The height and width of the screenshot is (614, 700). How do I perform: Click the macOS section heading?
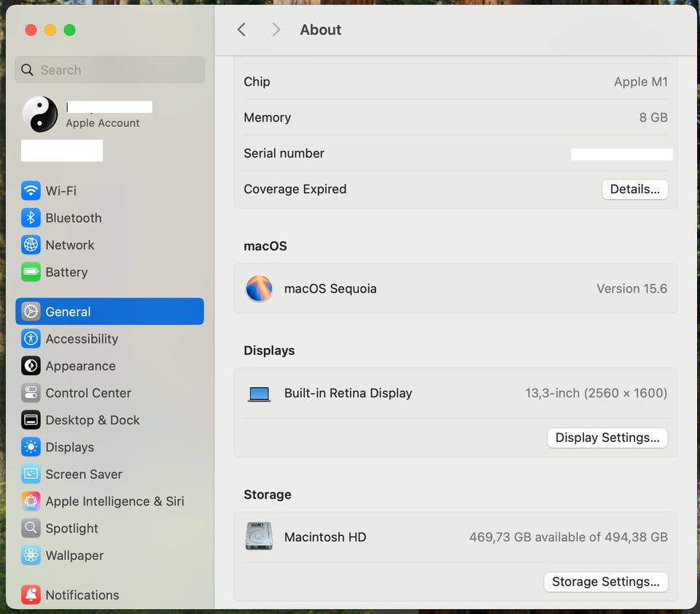265,246
